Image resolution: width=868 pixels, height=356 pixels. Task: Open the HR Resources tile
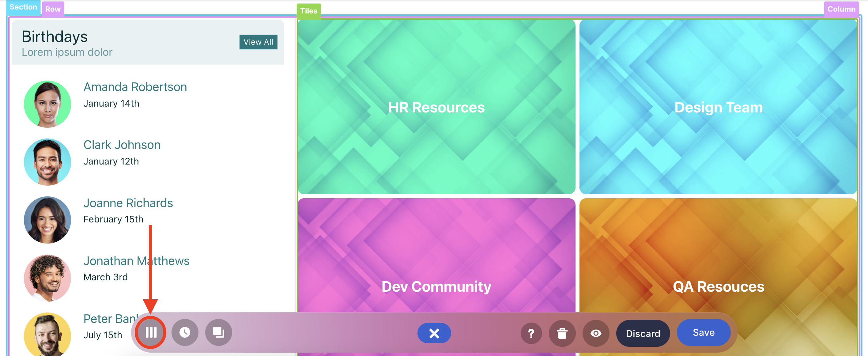coord(436,107)
